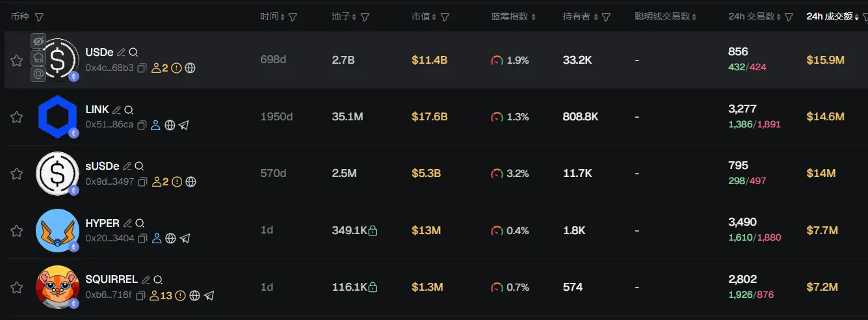
Task: Click the lock icon beside HYPER pool value
Action: coord(373,230)
